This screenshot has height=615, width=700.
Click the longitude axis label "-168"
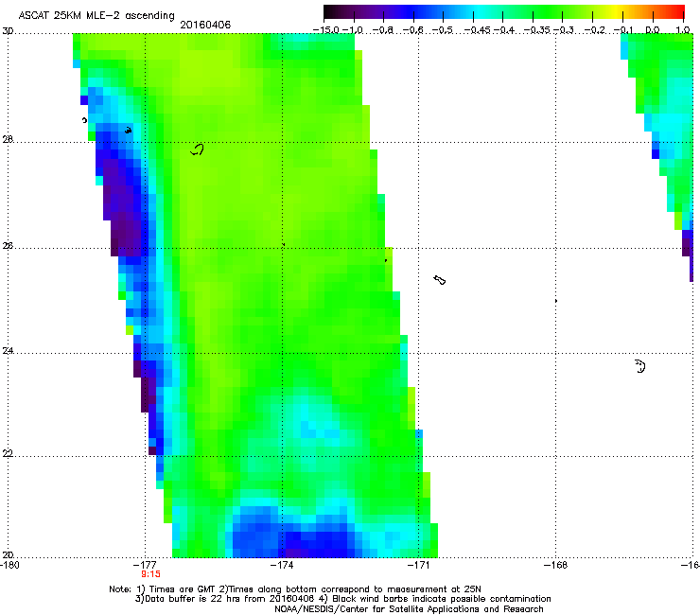(x=556, y=565)
